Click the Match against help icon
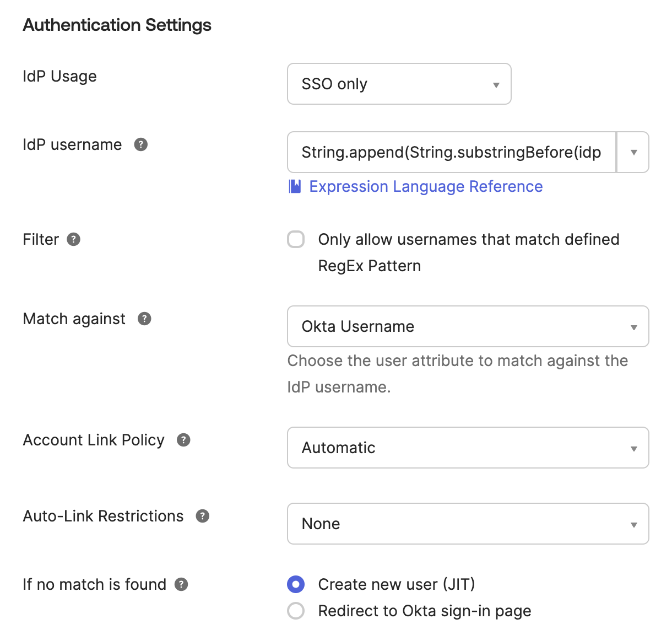 144,319
